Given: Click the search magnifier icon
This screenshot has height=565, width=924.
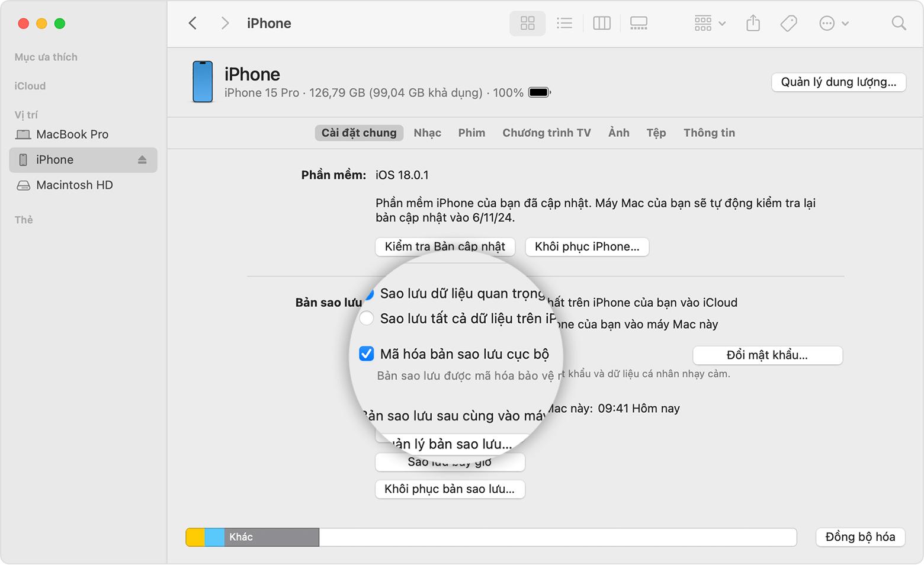Looking at the screenshot, I should coord(899,23).
